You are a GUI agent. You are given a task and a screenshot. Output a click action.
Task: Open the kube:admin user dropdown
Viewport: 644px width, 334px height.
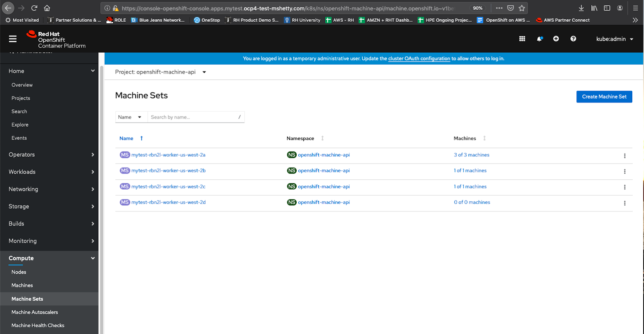615,39
